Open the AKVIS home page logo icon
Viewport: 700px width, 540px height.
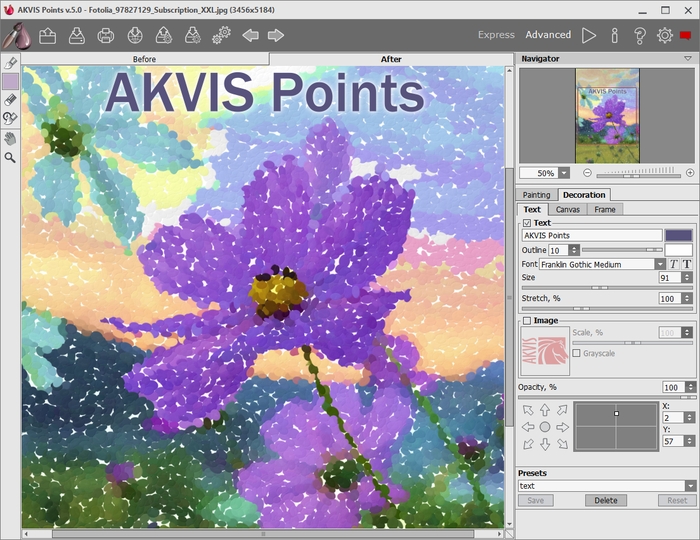point(17,35)
